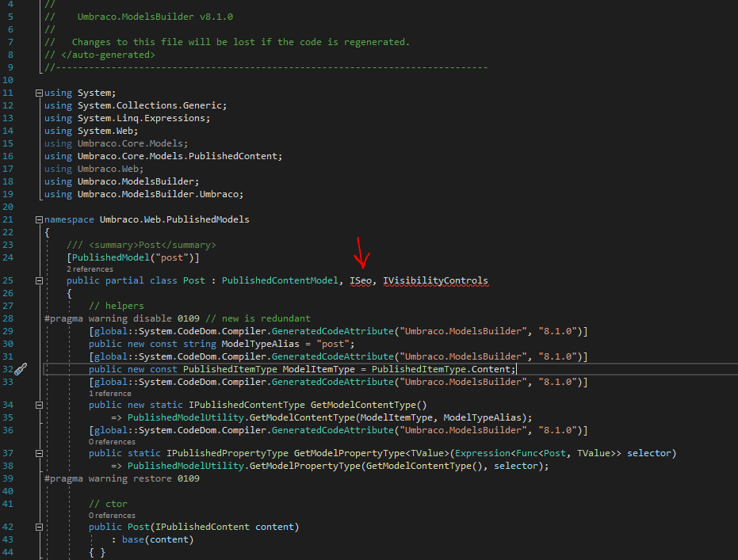Click ModelItemType constant on line 32
This screenshot has width=738, height=560.
[x=319, y=369]
